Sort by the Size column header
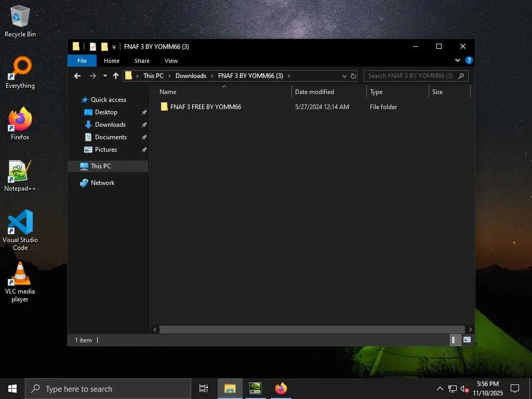This screenshot has width=532, height=399. (449, 92)
